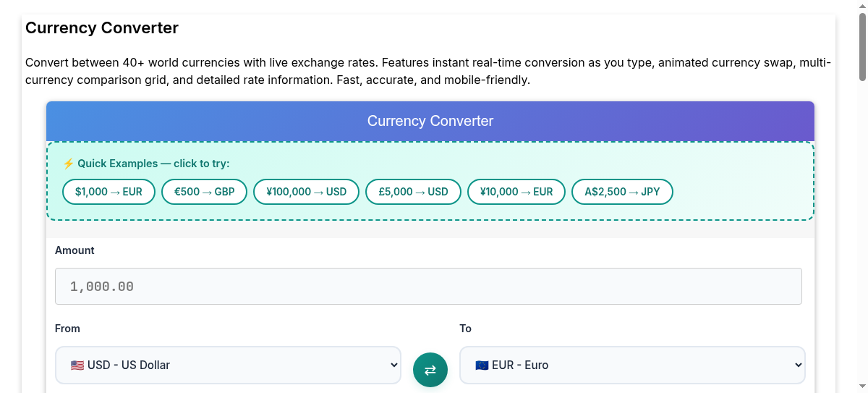Pick the ¥10,000 → EUR example

pos(516,192)
